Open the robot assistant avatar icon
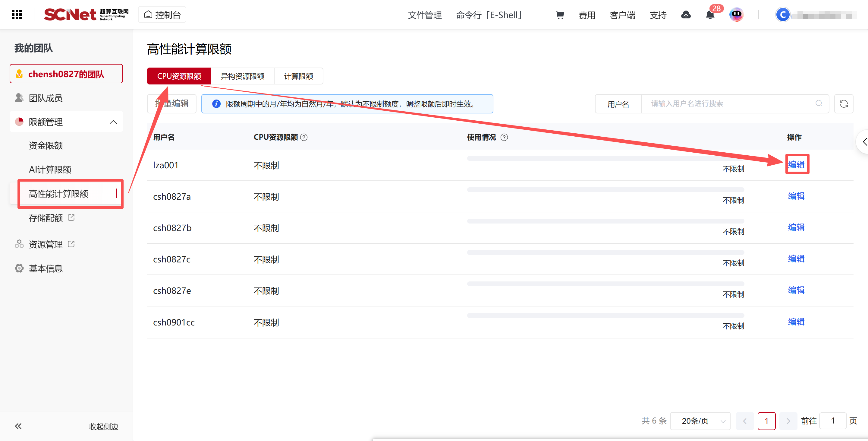 (x=736, y=14)
